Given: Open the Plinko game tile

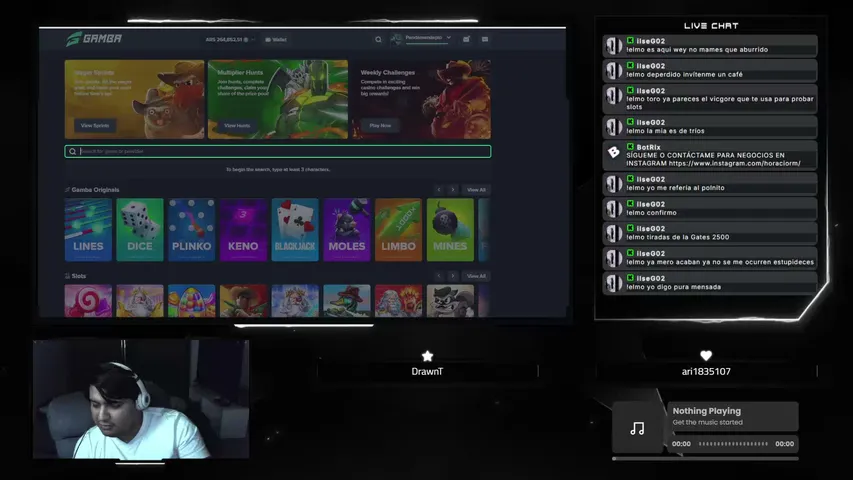Looking at the screenshot, I should pyautogui.click(x=191, y=230).
